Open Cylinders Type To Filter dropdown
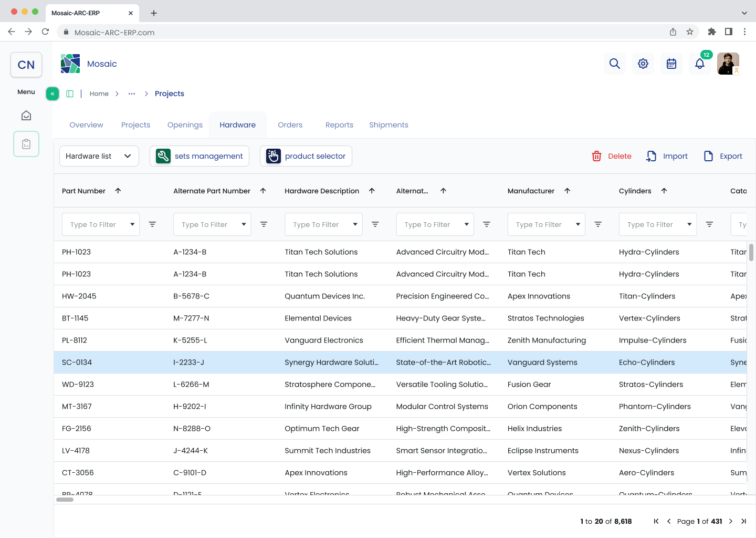Image resolution: width=756 pixels, height=538 pixels. pyautogui.click(x=658, y=224)
